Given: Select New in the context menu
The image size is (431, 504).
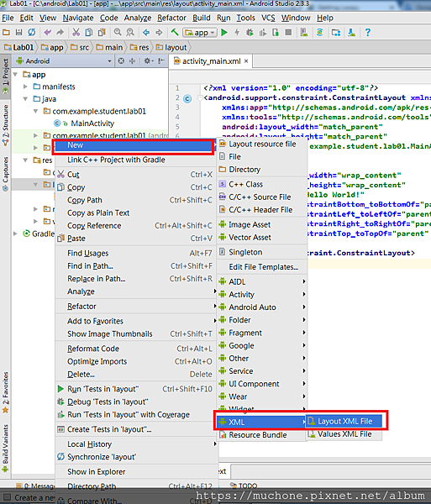Looking at the screenshot, I should tap(134, 145).
